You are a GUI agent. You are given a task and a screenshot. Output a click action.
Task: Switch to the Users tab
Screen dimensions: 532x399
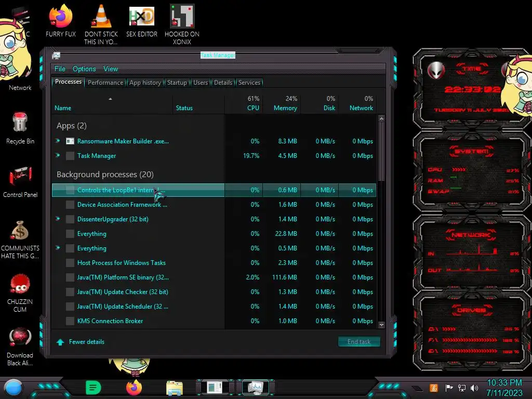coord(201,83)
